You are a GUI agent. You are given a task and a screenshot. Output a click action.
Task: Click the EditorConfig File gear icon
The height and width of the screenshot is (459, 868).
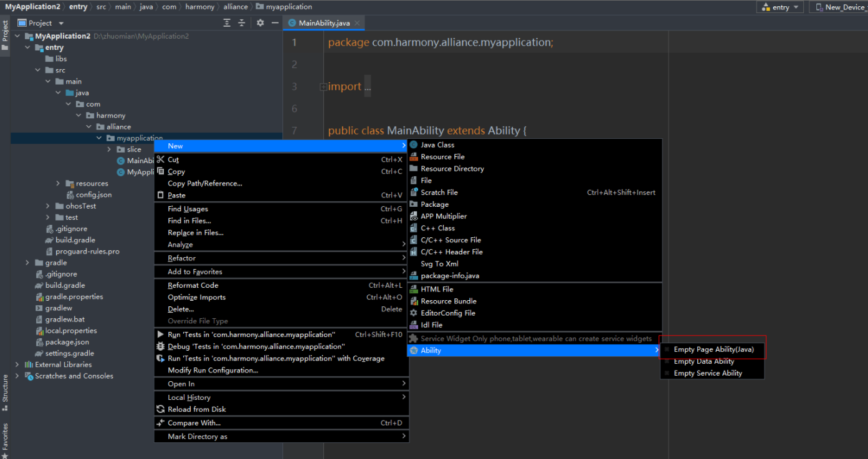point(414,313)
